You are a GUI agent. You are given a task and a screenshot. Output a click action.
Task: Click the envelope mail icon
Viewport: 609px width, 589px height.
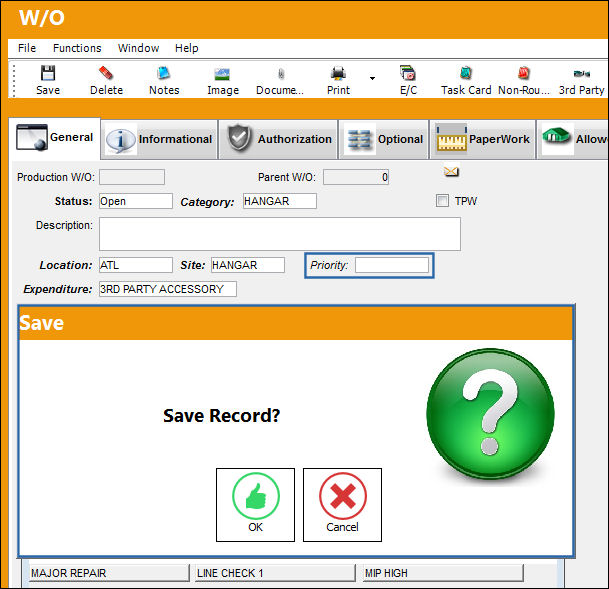pos(451,171)
